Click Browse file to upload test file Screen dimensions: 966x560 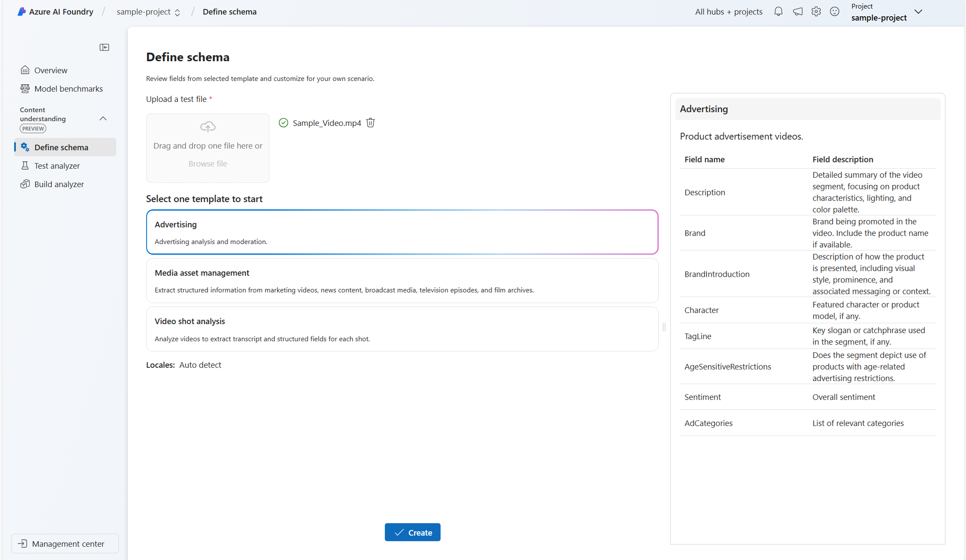207,163
